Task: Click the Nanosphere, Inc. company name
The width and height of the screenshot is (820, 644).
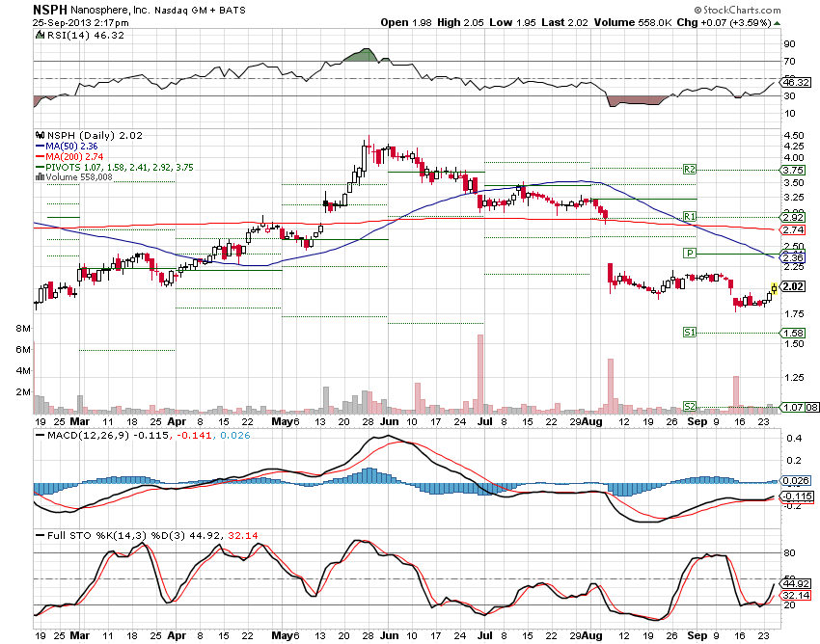Action: coord(110,10)
